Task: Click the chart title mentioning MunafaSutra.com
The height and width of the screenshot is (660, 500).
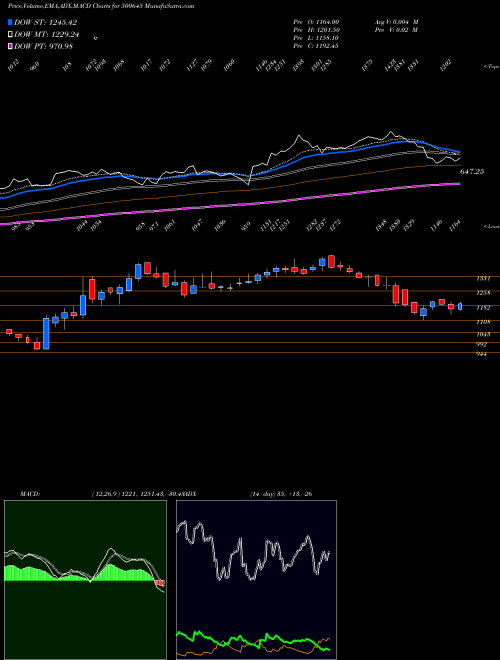Action: [101, 6]
